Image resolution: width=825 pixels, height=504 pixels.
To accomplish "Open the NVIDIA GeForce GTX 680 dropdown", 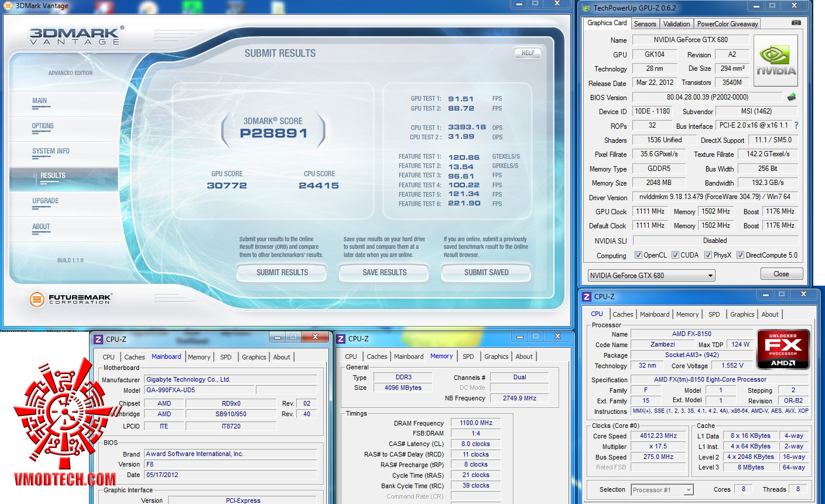I will point(651,276).
